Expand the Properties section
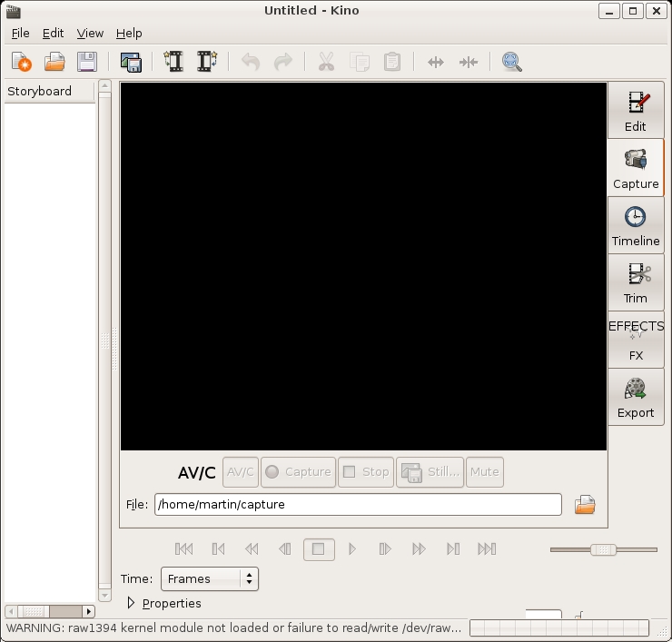Screen dimensions: 672x642 [132, 603]
